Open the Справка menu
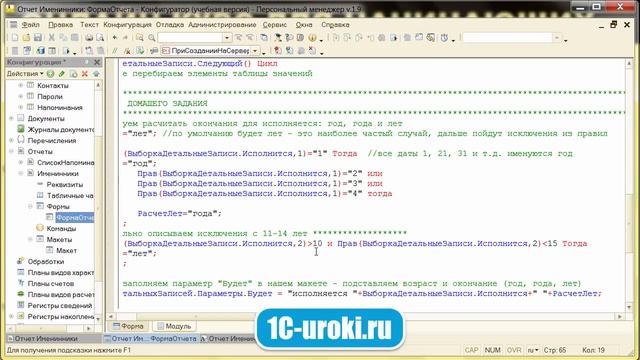The width and height of the screenshot is (640, 360). [335, 24]
